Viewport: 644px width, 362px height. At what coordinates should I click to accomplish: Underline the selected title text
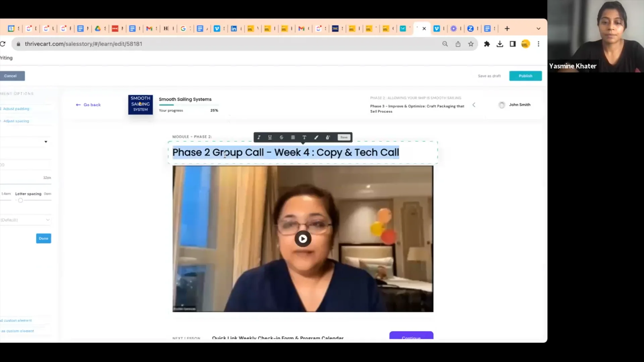(270, 137)
